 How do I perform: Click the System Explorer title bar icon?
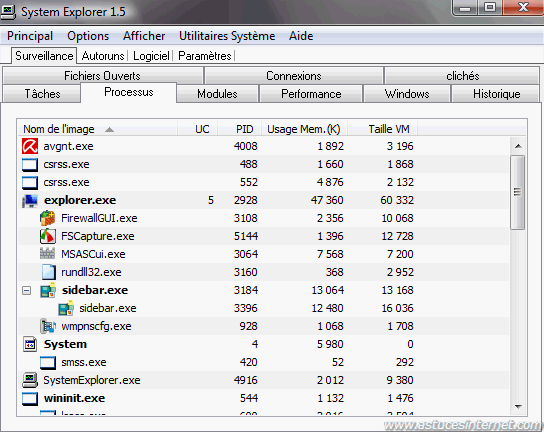click(8, 12)
